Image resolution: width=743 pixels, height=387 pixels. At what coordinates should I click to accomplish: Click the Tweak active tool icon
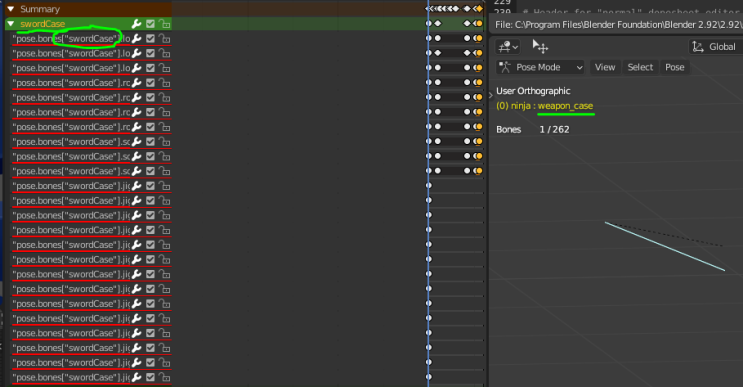[x=540, y=46]
